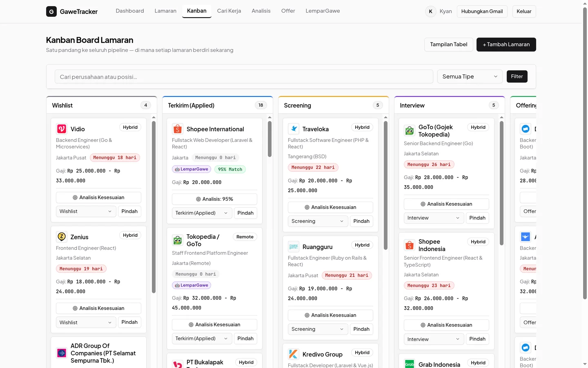Click the Wishlist column scrollbar

[x=154, y=206]
